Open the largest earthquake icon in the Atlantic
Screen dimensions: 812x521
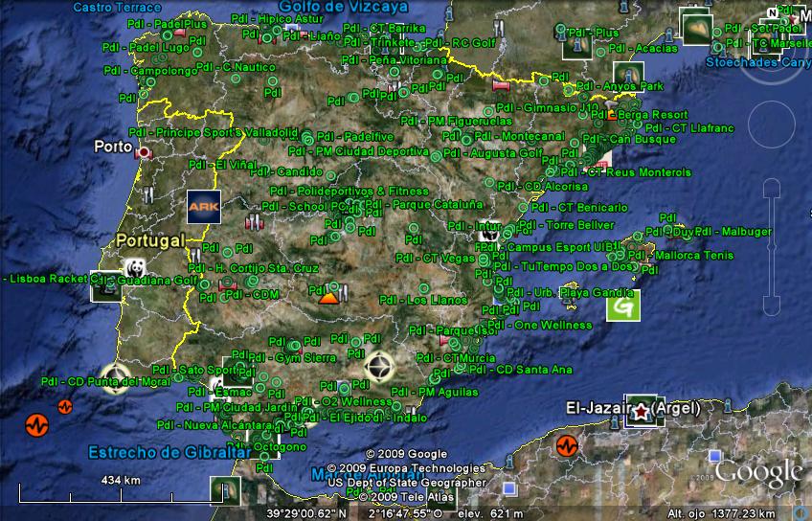[x=36, y=424]
